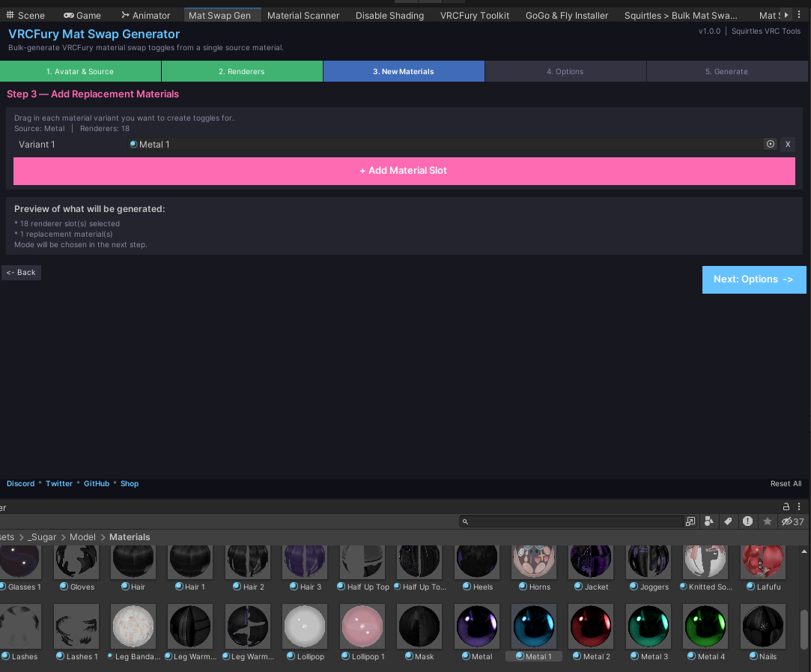
Task: Select the Joggers material
Action: (x=649, y=568)
